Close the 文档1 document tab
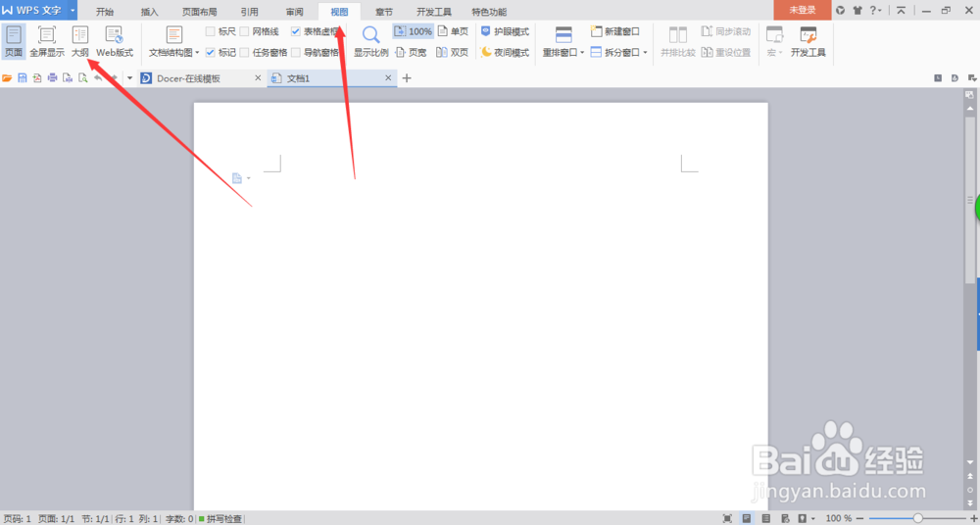 pos(387,78)
